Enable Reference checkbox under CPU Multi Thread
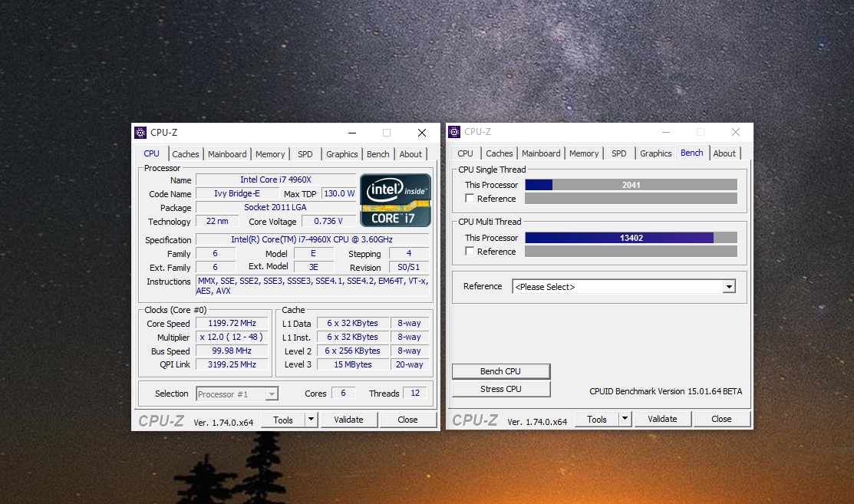Viewport: 854px width, 504px height. click(x=470, y=252)
